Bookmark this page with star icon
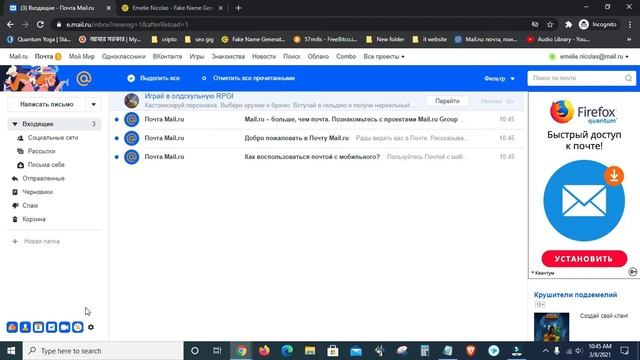This screenshot has width=640, height=360. (550, 24)
